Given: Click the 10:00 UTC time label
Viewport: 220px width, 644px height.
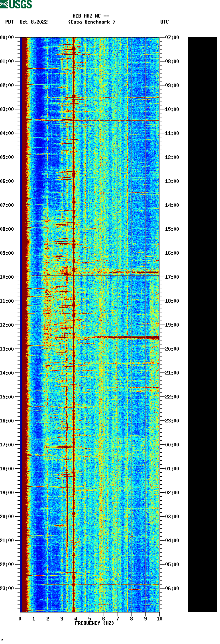Looking at the screenshot, I should click(172, 109).
